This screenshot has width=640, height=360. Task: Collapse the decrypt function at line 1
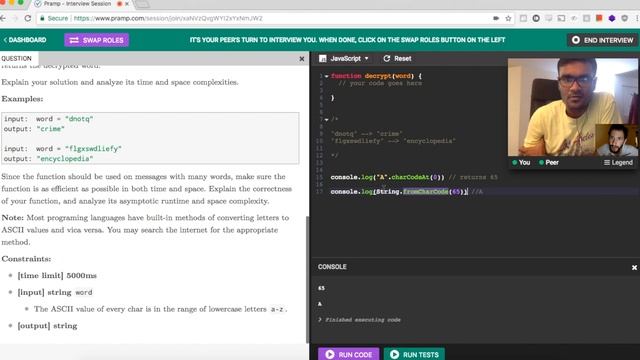327,76
